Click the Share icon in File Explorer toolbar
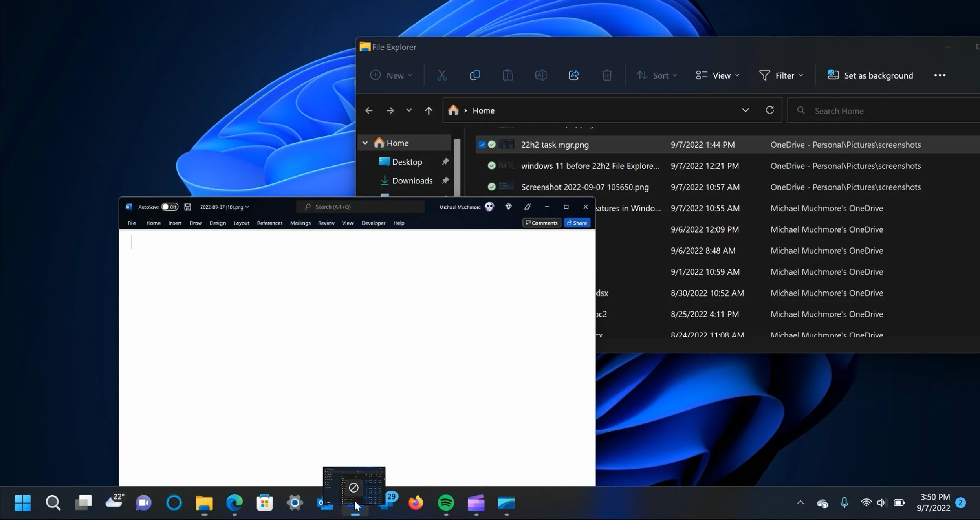 [574, 75]
